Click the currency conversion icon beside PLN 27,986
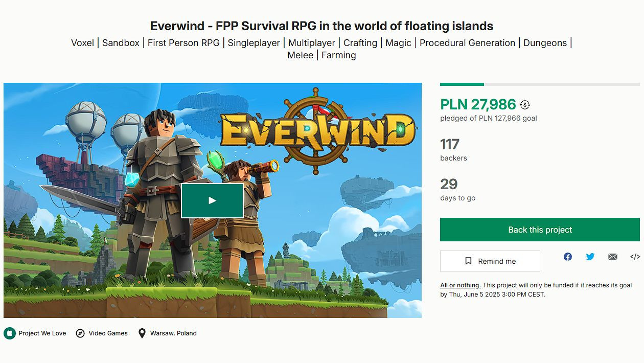644x363 pixels. 525,105
